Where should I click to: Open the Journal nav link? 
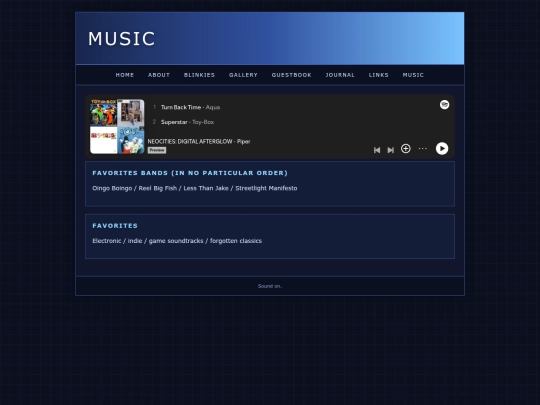tap(340, 75)
